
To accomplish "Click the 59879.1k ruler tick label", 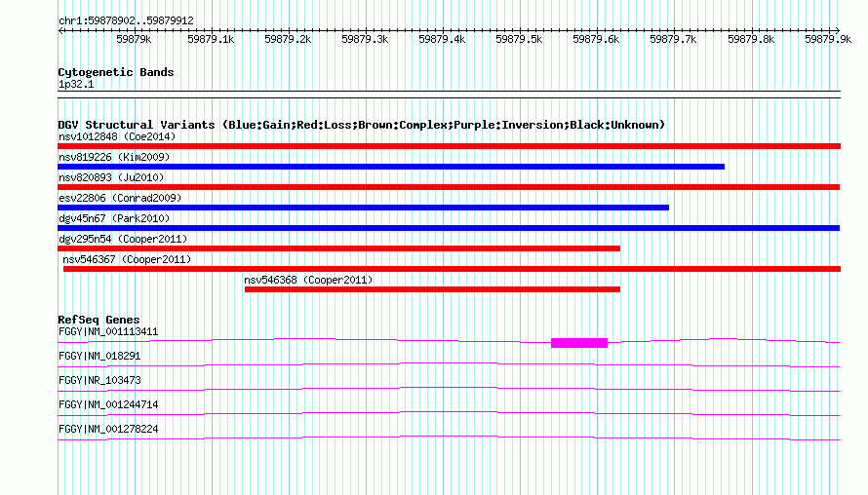I will pos(211,39).
